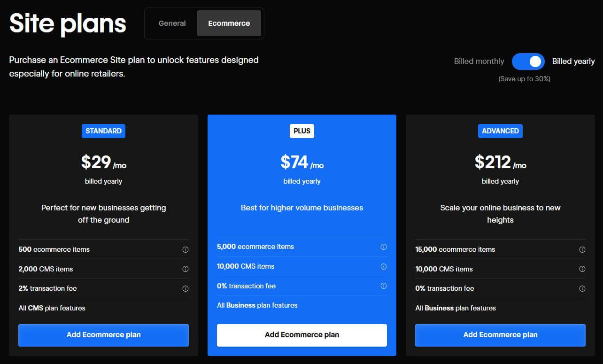View details on Advanced's 0% transaction fee

(x=582, y=288)
